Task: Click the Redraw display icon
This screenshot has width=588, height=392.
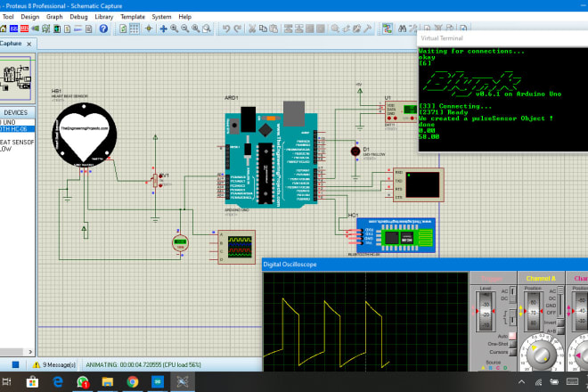Action: [x=123, y=29]
